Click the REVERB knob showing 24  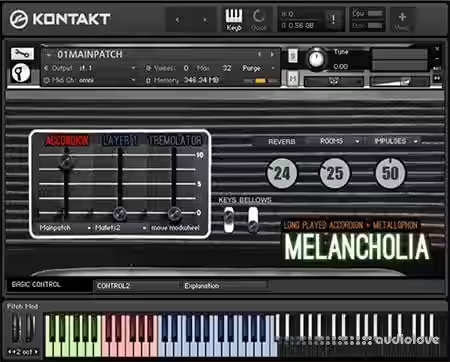(x=282, y=173)
